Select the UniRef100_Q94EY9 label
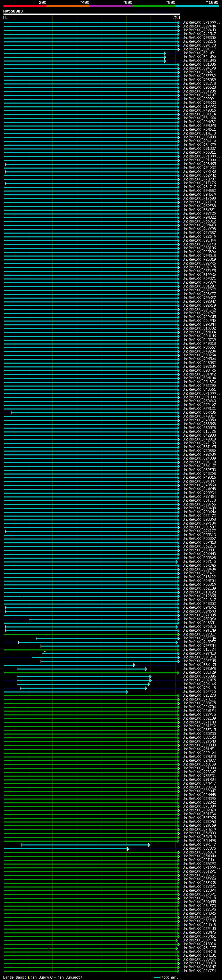 click(x=199, y=68)
